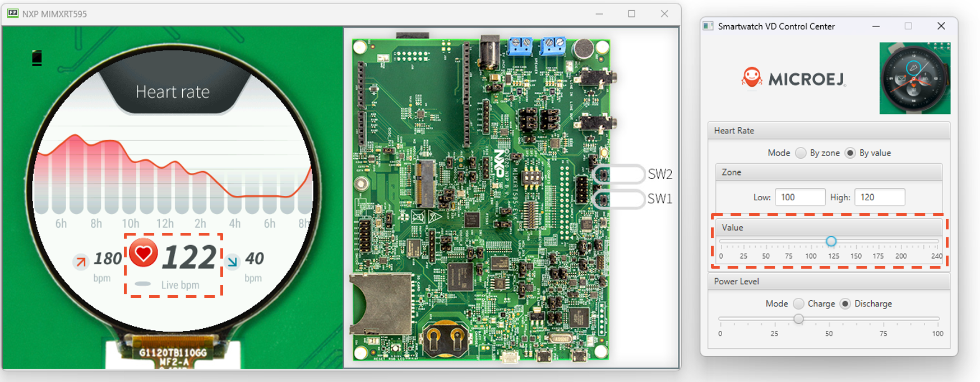Click the battery icon on watch screen
980x382 pixels.
point(37,58)
